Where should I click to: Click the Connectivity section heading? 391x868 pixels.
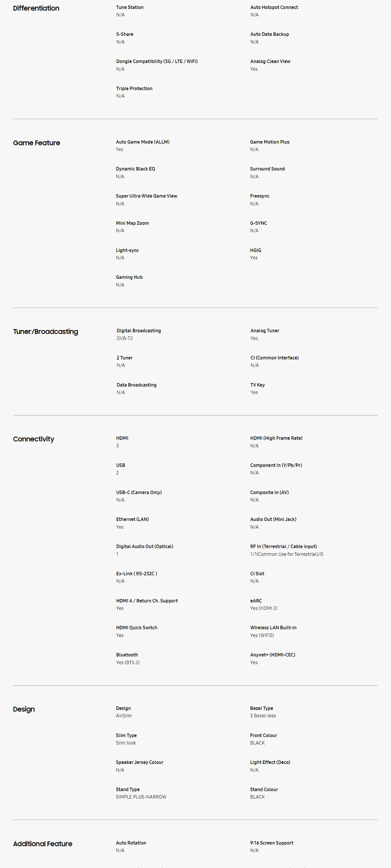click(x=33, y=439)
